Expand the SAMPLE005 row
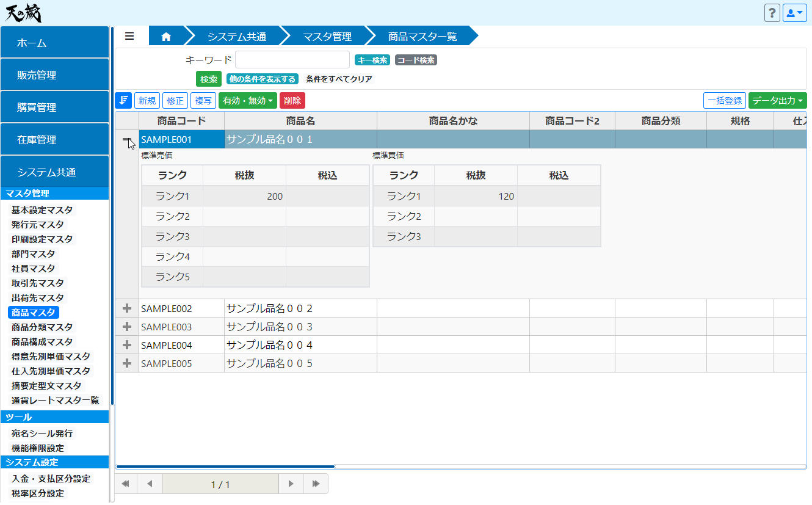Screen dimensions: 812x505 (127, 363)
